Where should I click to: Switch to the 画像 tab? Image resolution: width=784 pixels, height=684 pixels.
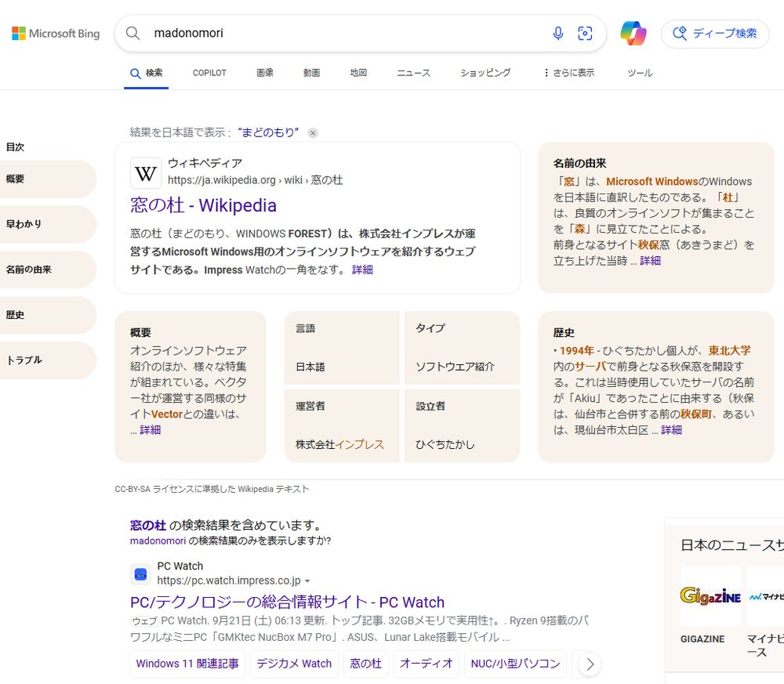pos(265,73)
